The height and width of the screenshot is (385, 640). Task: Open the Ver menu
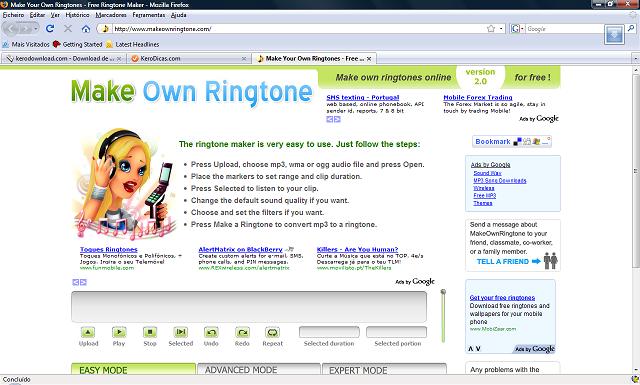(x=55, y=15)
